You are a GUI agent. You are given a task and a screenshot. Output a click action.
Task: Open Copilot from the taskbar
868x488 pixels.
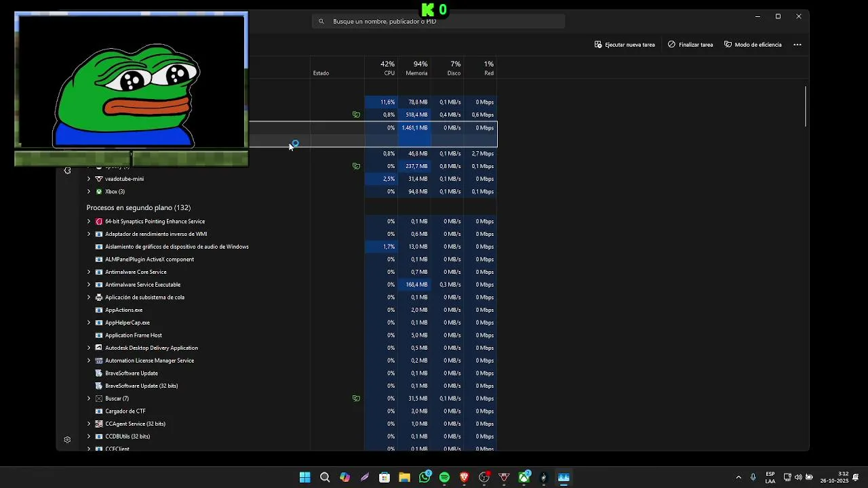[x=345, y=477]
